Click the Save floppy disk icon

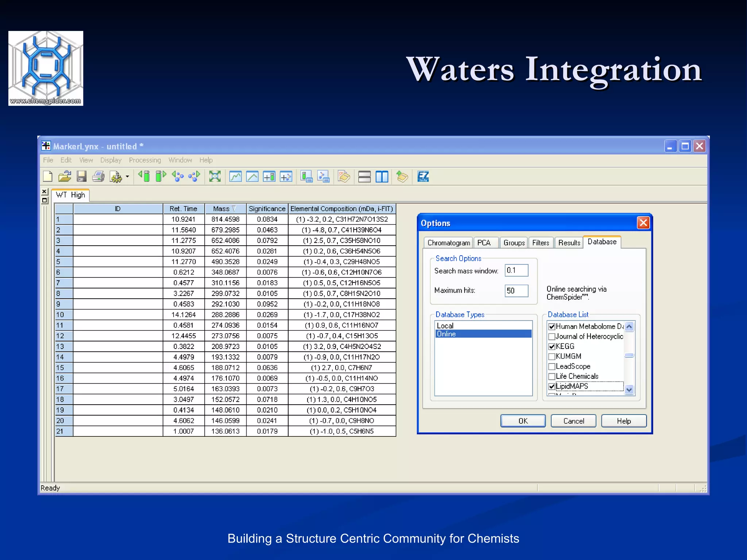82,177
